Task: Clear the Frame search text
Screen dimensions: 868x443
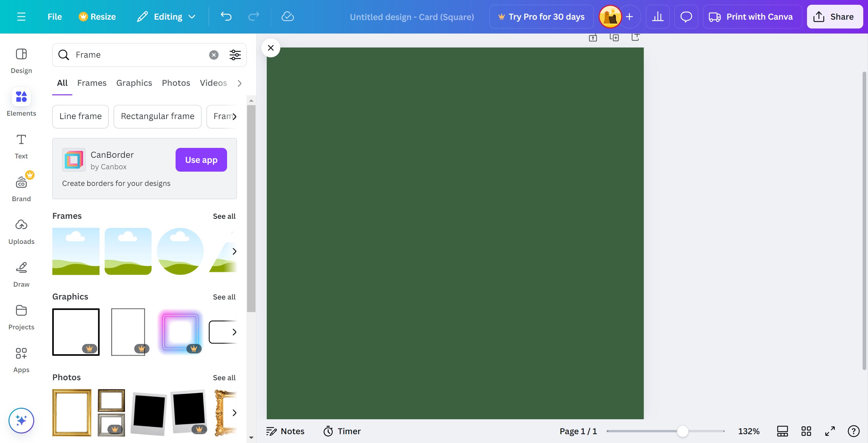Action: (214, 55)
